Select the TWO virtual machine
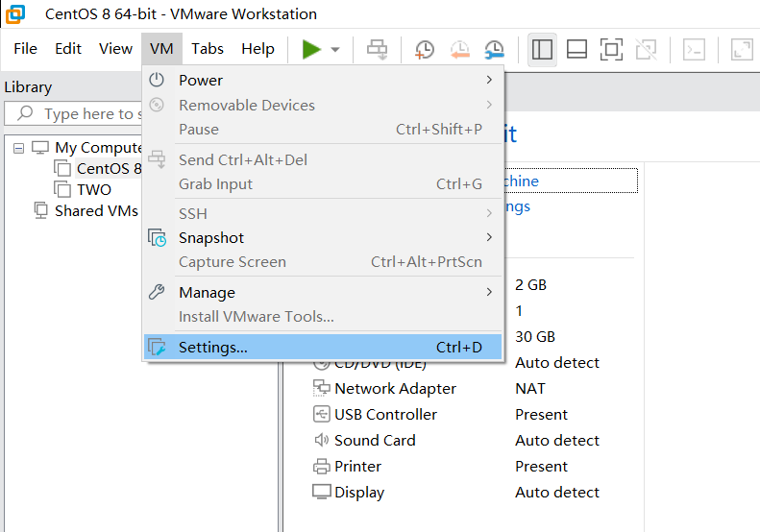 click(93, 189)
